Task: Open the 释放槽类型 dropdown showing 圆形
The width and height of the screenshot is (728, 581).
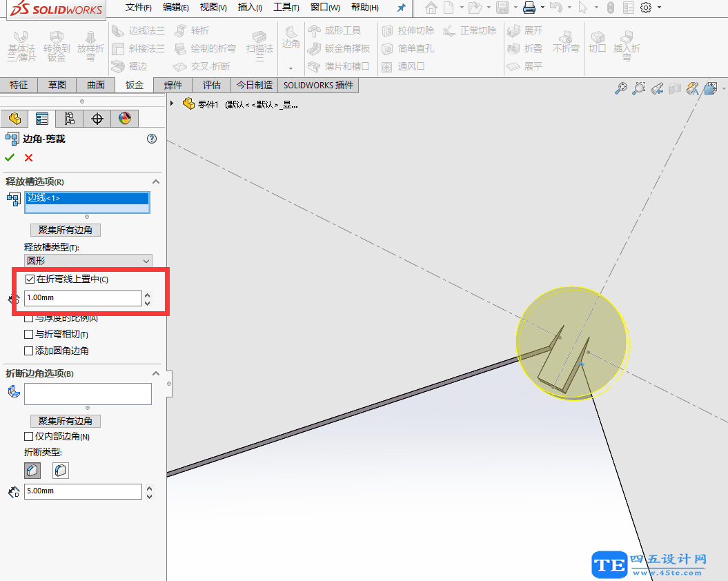Action: [x=88, y=260]
